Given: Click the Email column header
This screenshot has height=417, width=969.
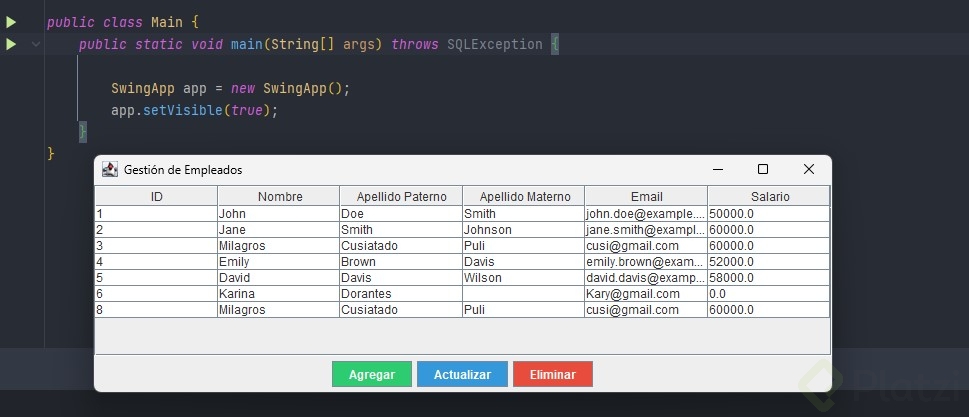Looking at the screenshot, I should point(646,196).
